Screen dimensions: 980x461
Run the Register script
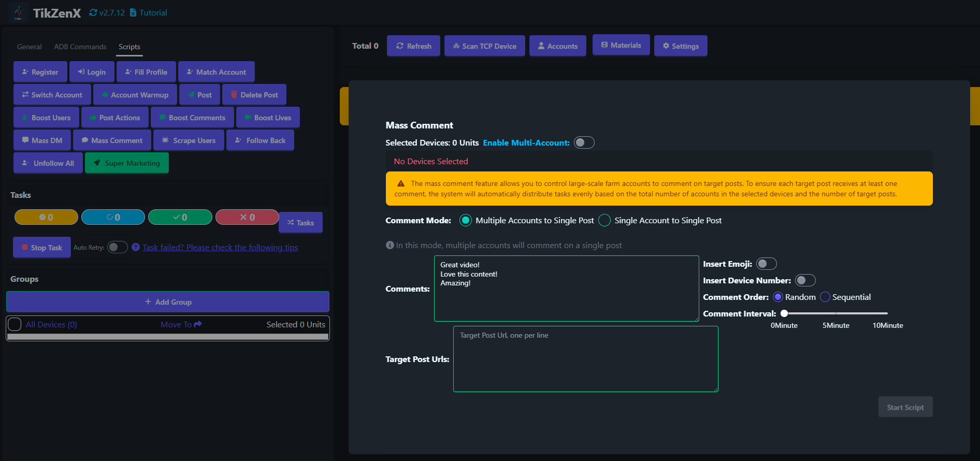click(x=40, y=72)
